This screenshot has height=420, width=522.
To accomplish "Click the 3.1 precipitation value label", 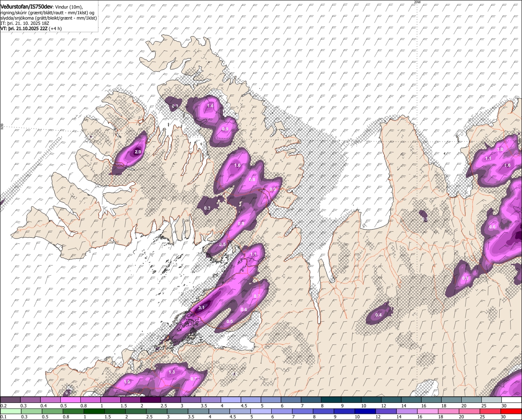I will (201, 308).
